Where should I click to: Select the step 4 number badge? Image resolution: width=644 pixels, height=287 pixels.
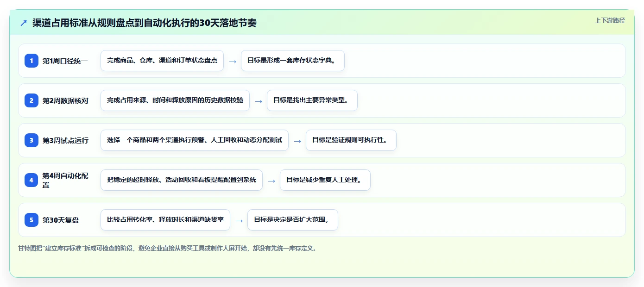tap(32, 180)
